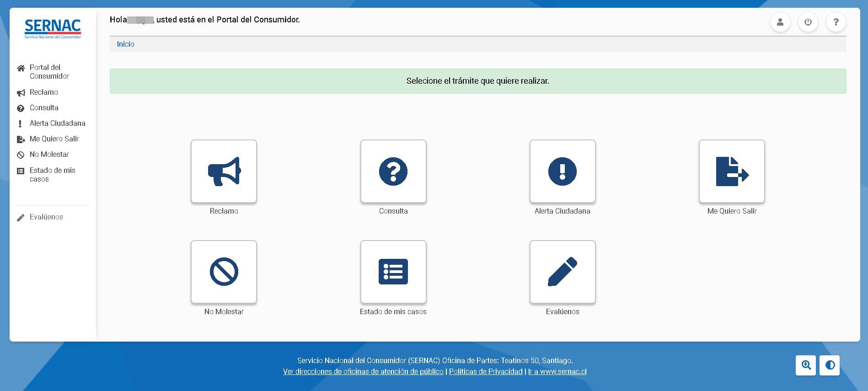The width and height of the screenshot is (868, 391).
Task: Open the Políticas de Privacidad link
Action: pyautogui.click(x=486, y=371)
